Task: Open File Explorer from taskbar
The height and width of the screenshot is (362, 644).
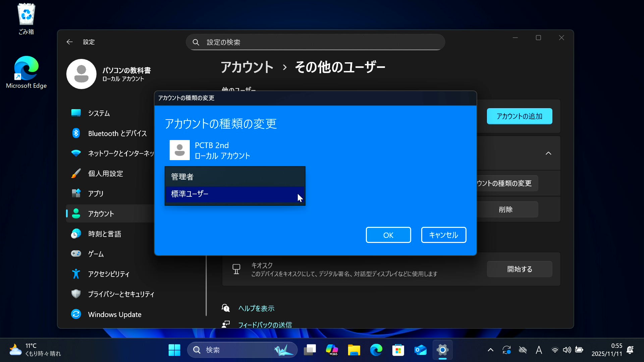Action: click(354, 350)
